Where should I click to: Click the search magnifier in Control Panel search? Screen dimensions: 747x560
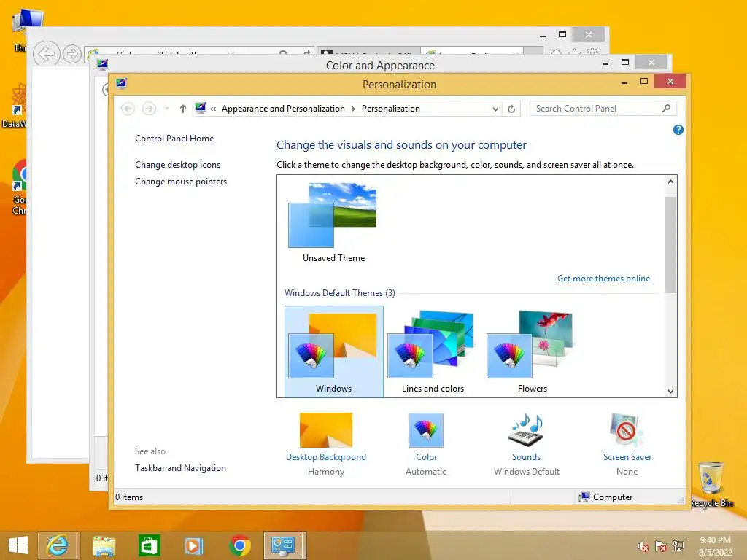tap(666, 109)
